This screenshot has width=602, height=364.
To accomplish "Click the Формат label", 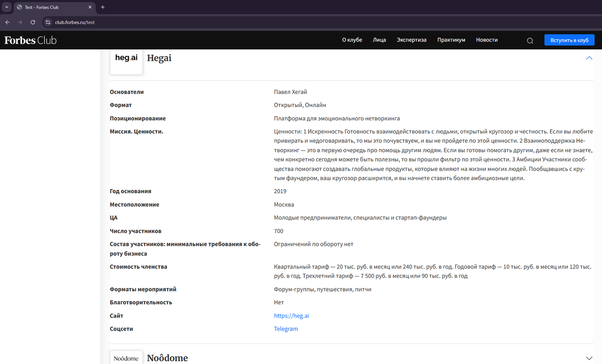I will tap(121, 105).
